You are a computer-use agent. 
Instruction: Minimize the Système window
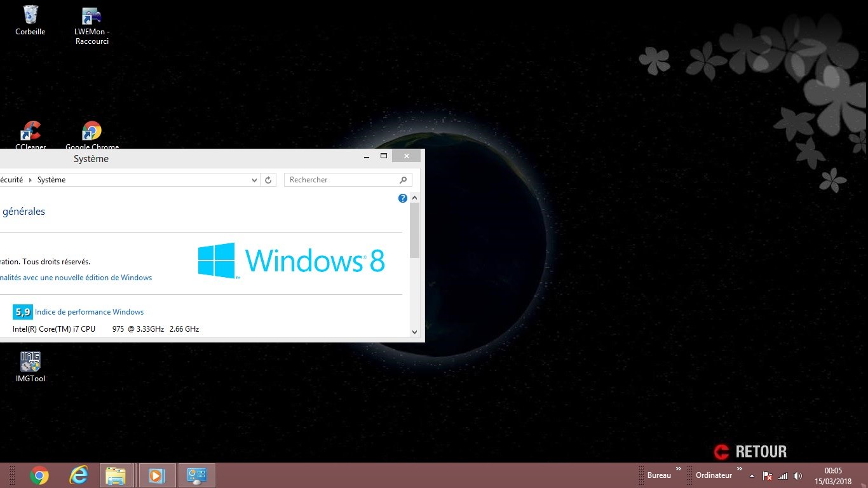pos(367,156)
